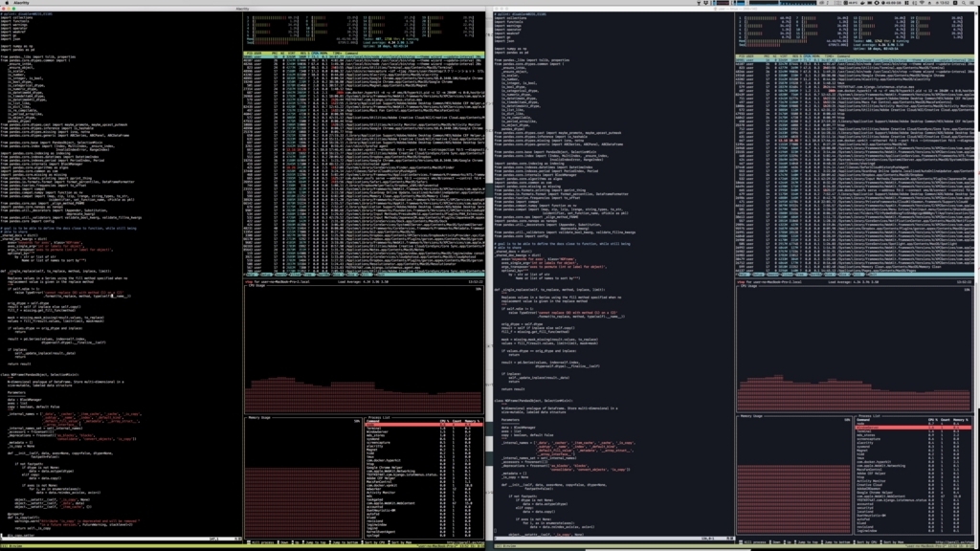Select com.docker.hyperkit row in left vtop list
This screenshot has height=551, width=980.
click(424, 460)
